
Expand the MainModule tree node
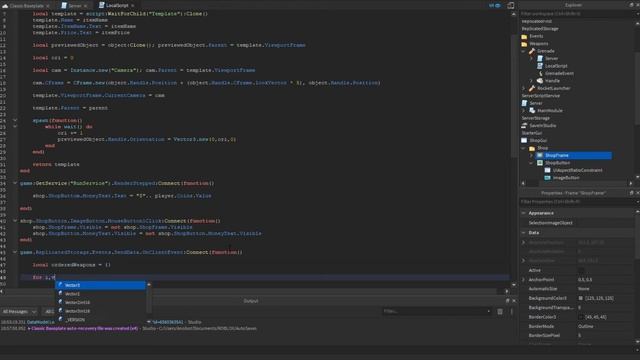click(x=524, y=111)
